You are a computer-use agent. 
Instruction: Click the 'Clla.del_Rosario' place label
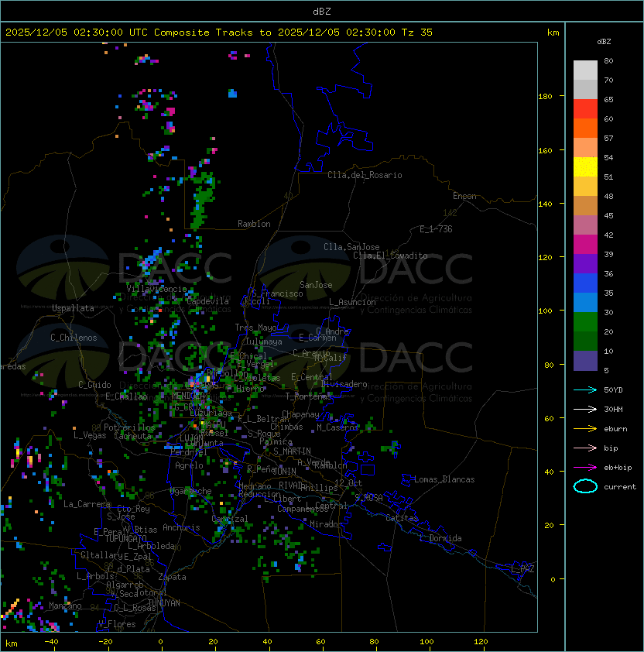point(365,175)
